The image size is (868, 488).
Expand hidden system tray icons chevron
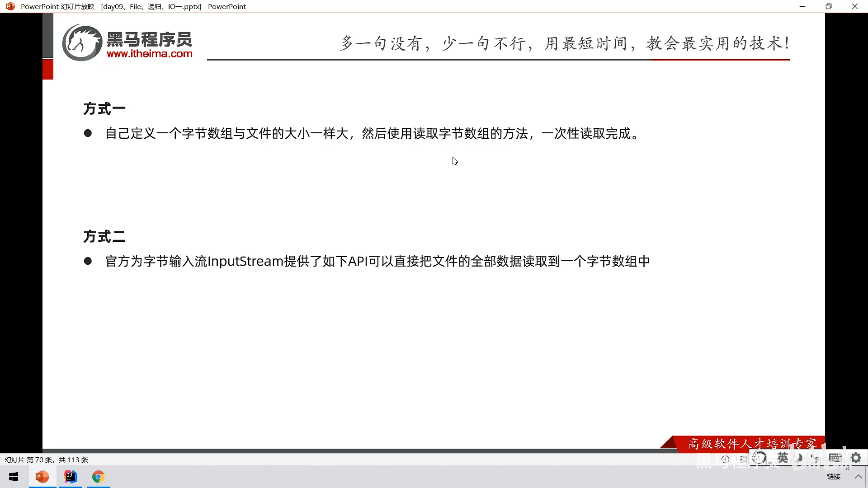pos(858,477)
